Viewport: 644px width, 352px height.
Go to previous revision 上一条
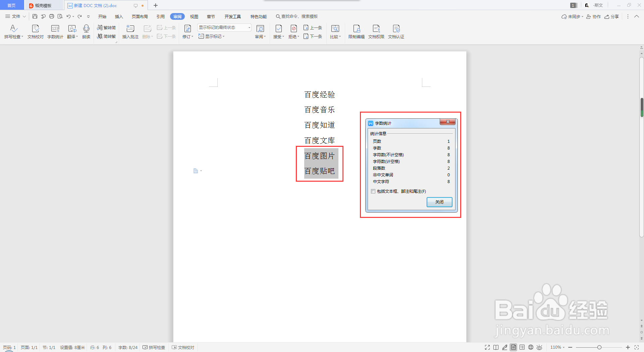313,27
